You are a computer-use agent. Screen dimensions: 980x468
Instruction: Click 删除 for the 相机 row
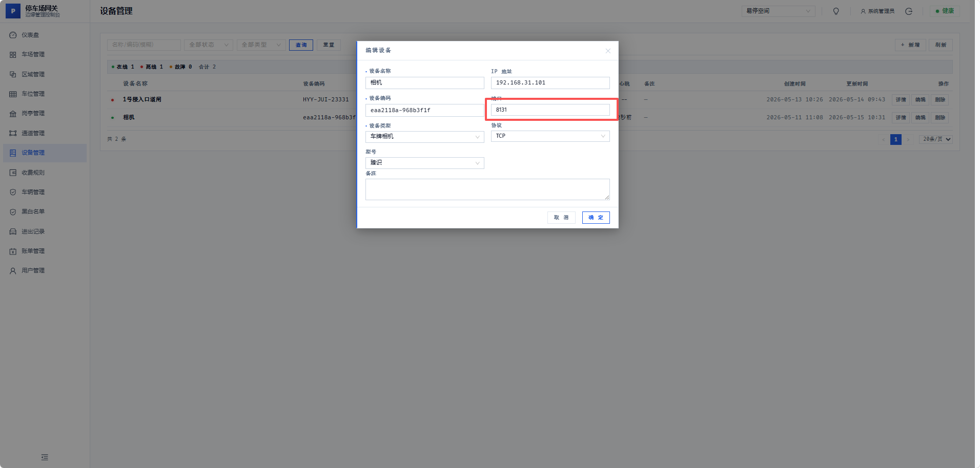click(940, 118)
